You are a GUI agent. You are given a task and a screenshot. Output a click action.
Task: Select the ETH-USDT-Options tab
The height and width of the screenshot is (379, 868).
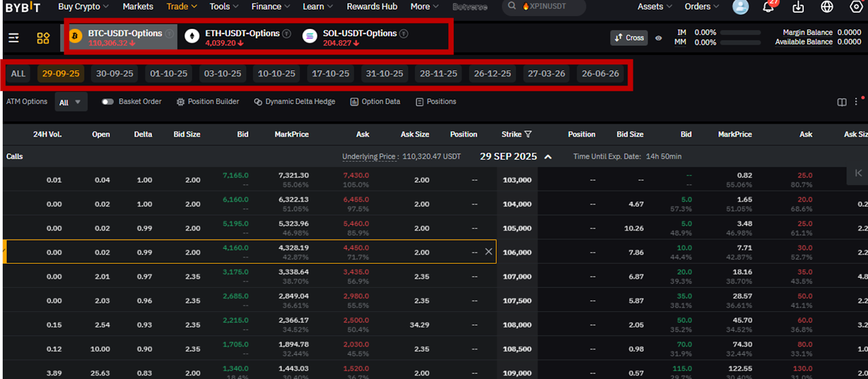tap(238, 37)
